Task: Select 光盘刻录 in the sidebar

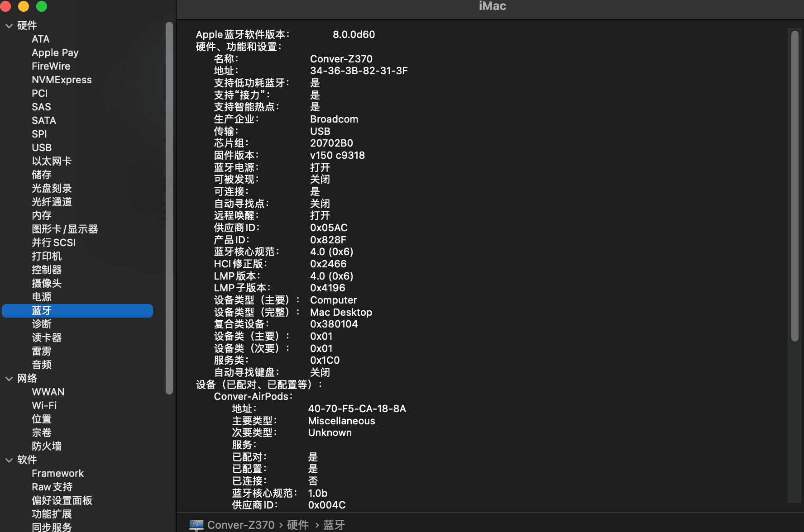Action: (x=52, y=189)
